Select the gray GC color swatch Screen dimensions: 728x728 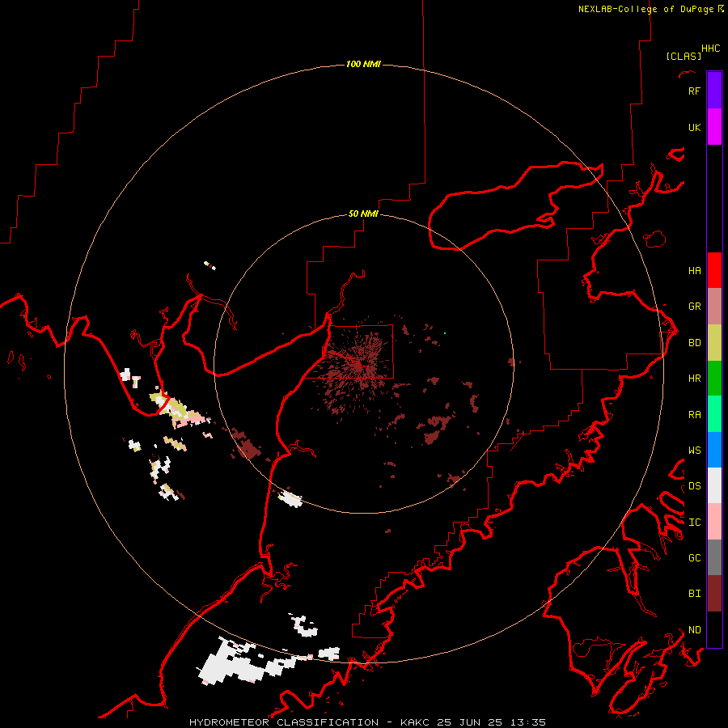tap(714, 557)
